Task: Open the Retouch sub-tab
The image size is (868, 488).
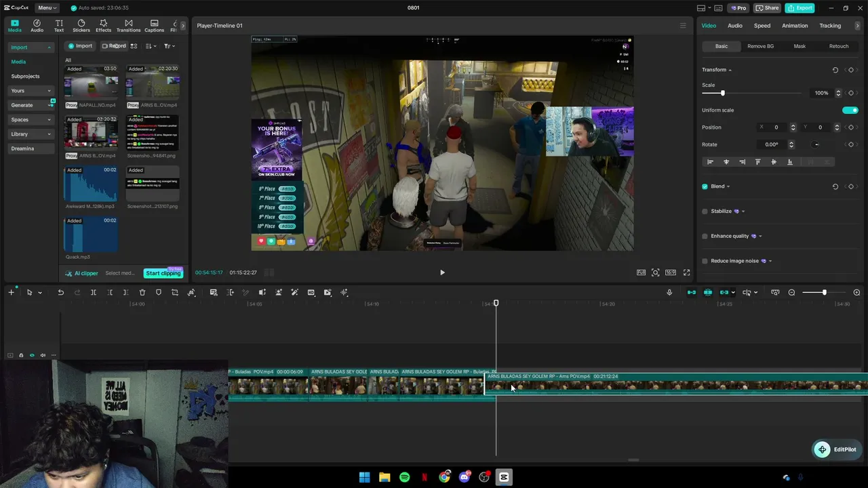Action: click(839, 46)
